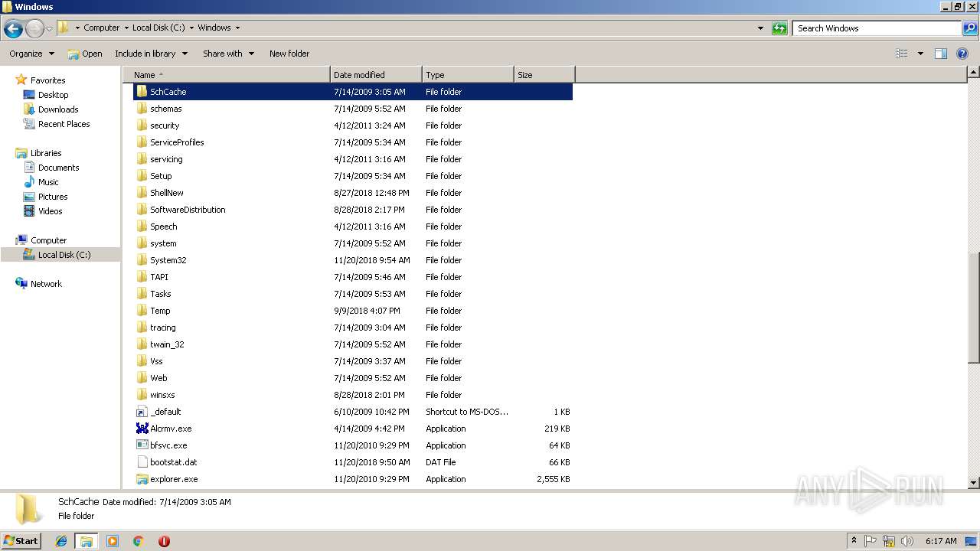Select the Tasks folder name
The image size is (980, 551).
pyautogui.click(x=161, y=294)
